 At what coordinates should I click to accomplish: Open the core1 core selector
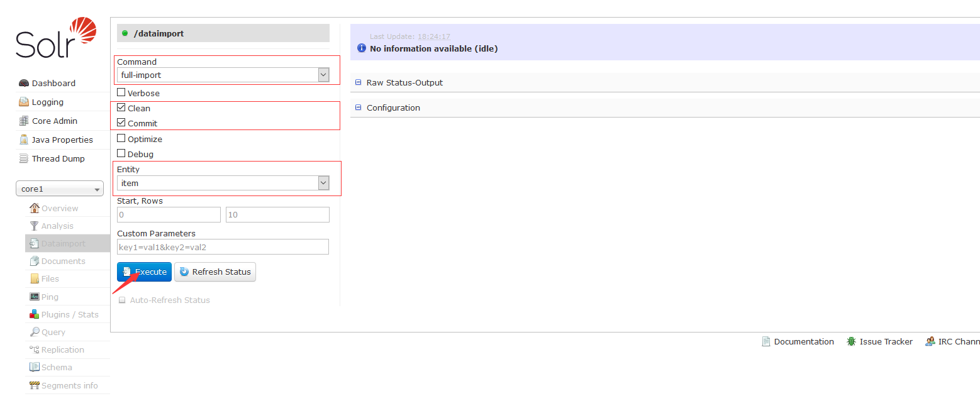(x=60, y=189)
